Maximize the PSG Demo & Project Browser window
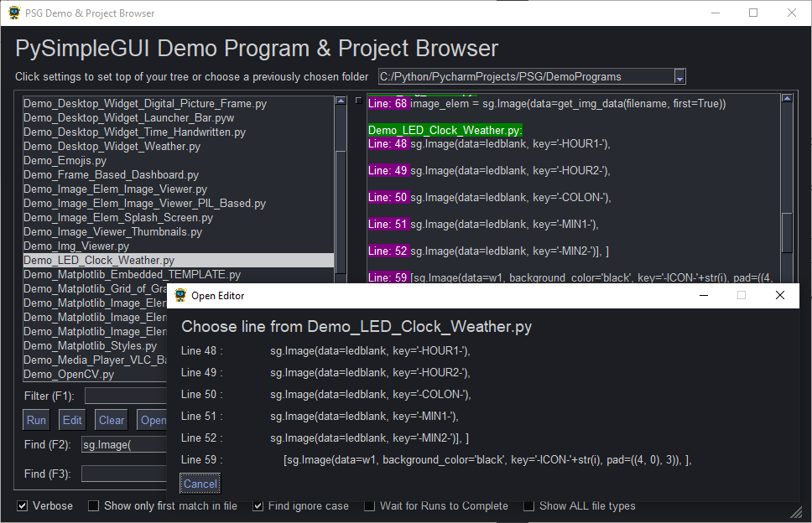The width and height of the screenshot is (812, 523). point(753,13)
